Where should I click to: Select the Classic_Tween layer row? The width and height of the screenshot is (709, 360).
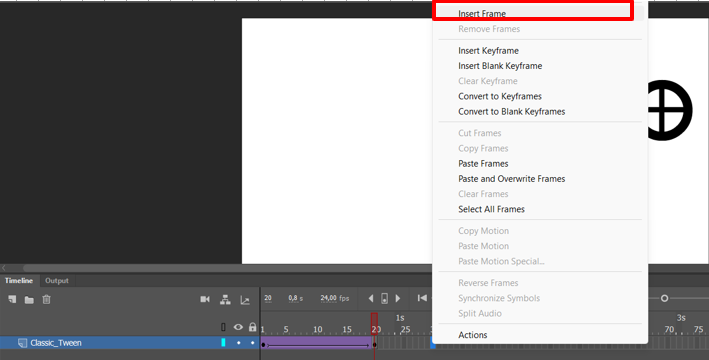tap(130, 343)
